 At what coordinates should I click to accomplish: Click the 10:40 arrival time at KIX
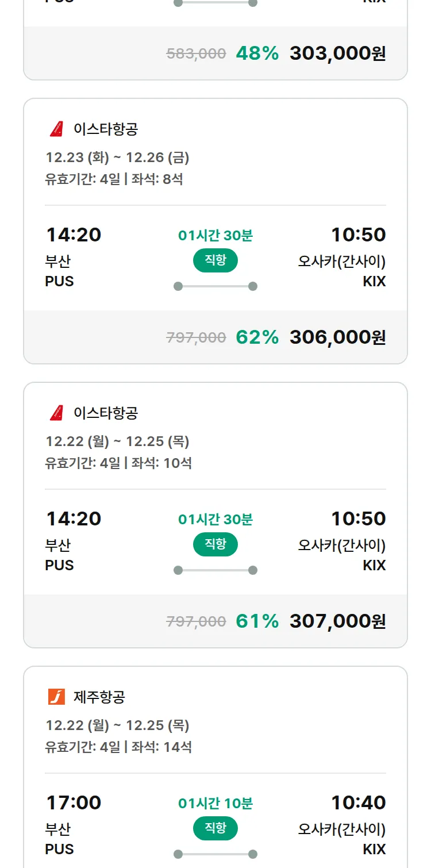tap(358, 802)
